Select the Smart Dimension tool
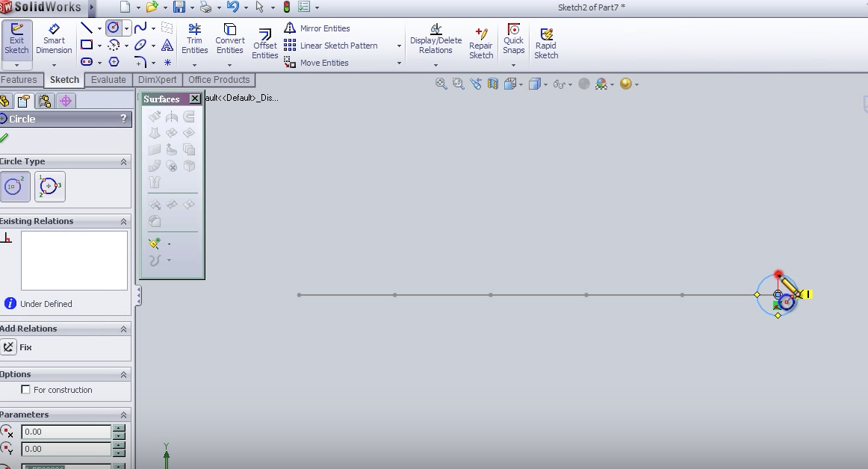The height and width of the screenshot is (469, 868). coord(54,40)
